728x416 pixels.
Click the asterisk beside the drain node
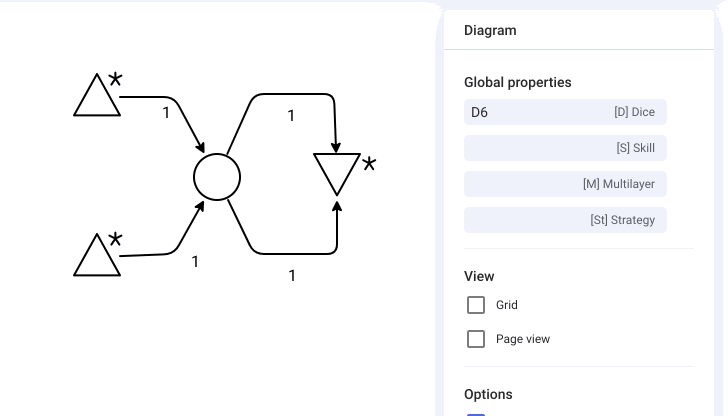(369, 164)
